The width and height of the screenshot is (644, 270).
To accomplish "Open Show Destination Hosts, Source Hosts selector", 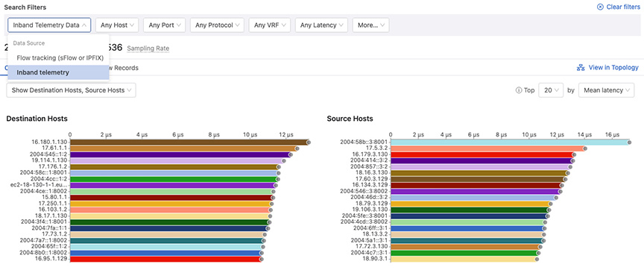I will 71,90.
